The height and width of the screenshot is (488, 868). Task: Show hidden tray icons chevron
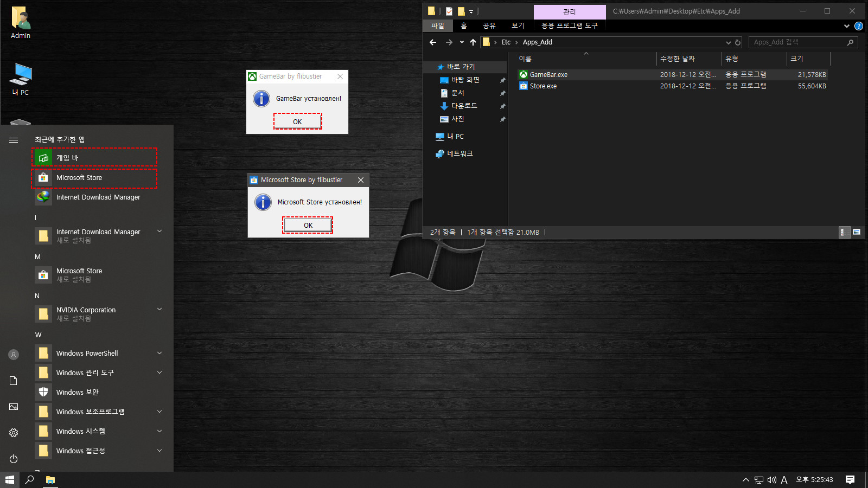tap(746, 480)
